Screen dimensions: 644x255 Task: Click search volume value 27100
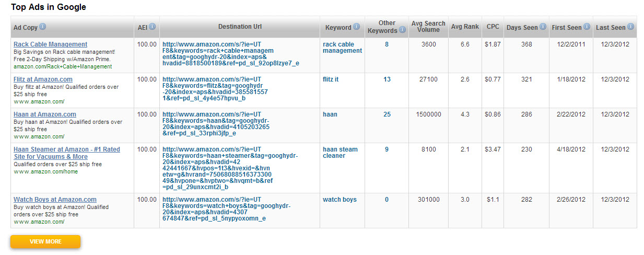[428, 79]
